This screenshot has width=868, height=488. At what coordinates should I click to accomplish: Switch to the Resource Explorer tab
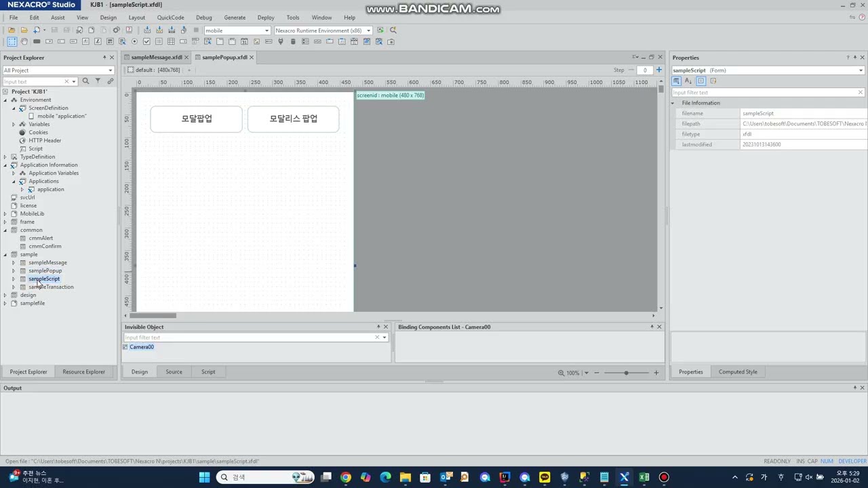point(83,371)
